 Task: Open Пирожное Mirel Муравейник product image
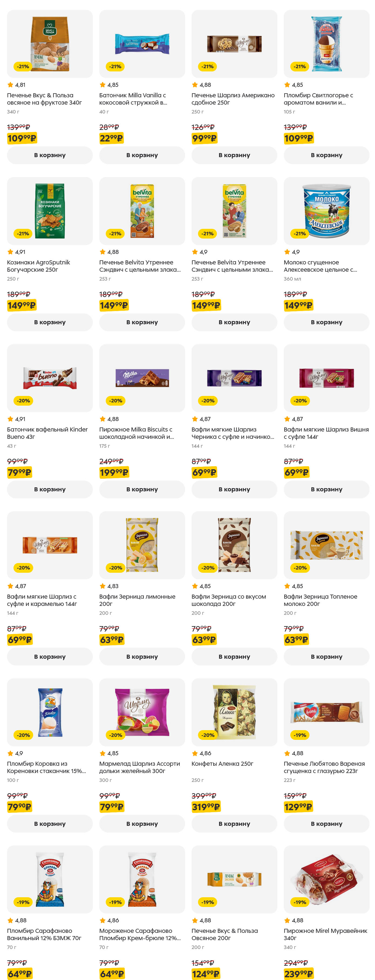pos(326,879)
